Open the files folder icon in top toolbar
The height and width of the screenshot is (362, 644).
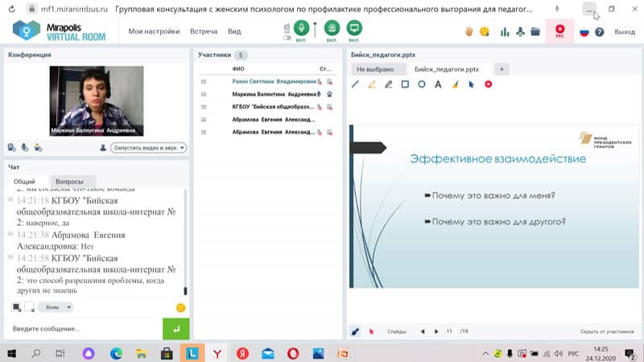coord(535,31)
